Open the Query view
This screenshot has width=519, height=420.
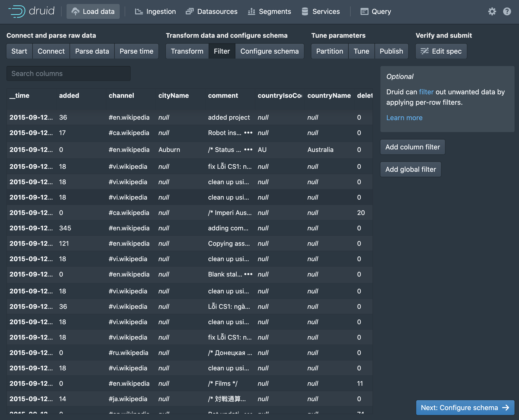coord(376,11)
